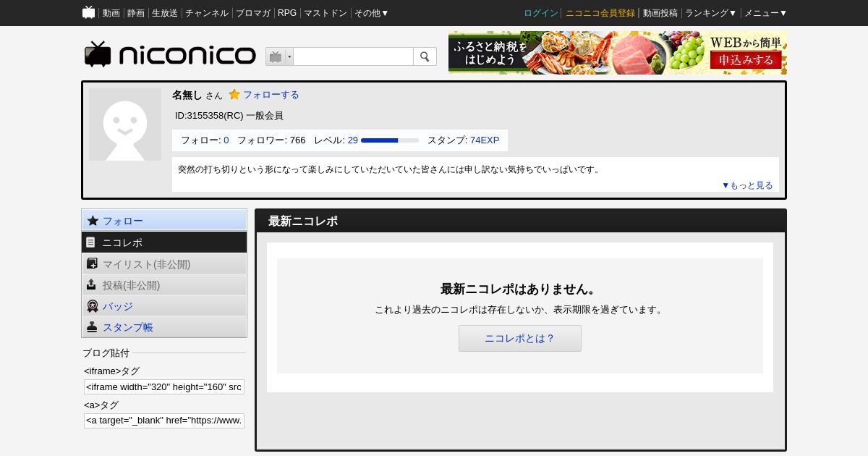
Task: Click the マイリスト folder icon in sidebar
Action: 92,263
